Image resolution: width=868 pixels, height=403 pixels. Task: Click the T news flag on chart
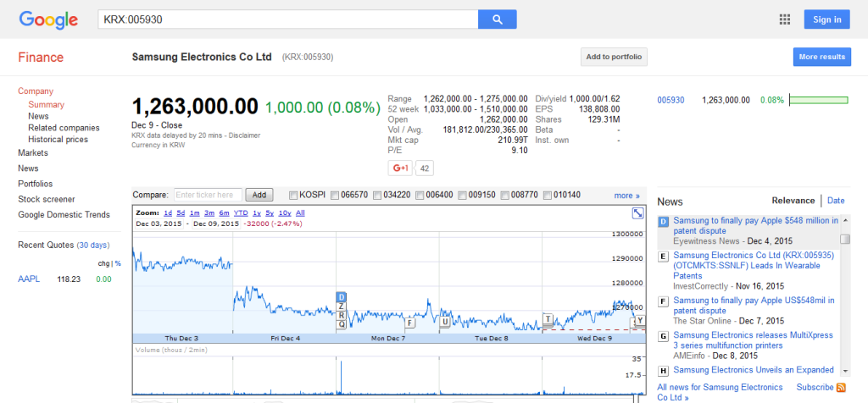coord(548,319)
